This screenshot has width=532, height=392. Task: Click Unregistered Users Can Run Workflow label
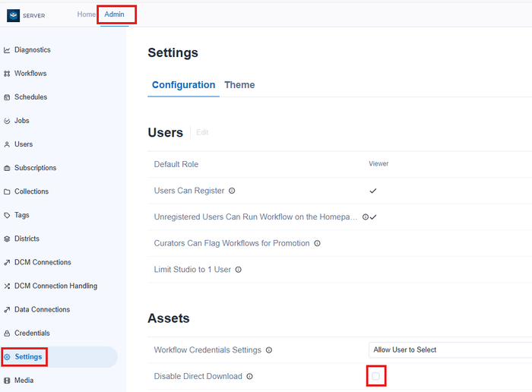[x=255, y=217]
